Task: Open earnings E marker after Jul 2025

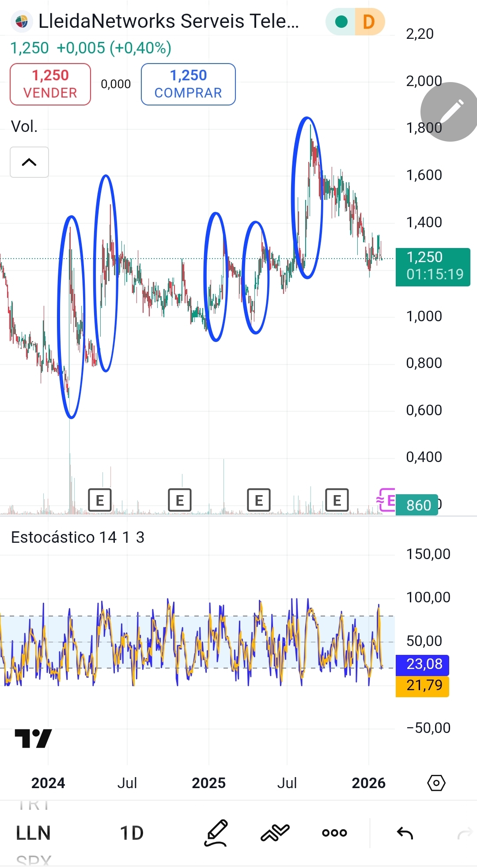Action: pos(337,500)
